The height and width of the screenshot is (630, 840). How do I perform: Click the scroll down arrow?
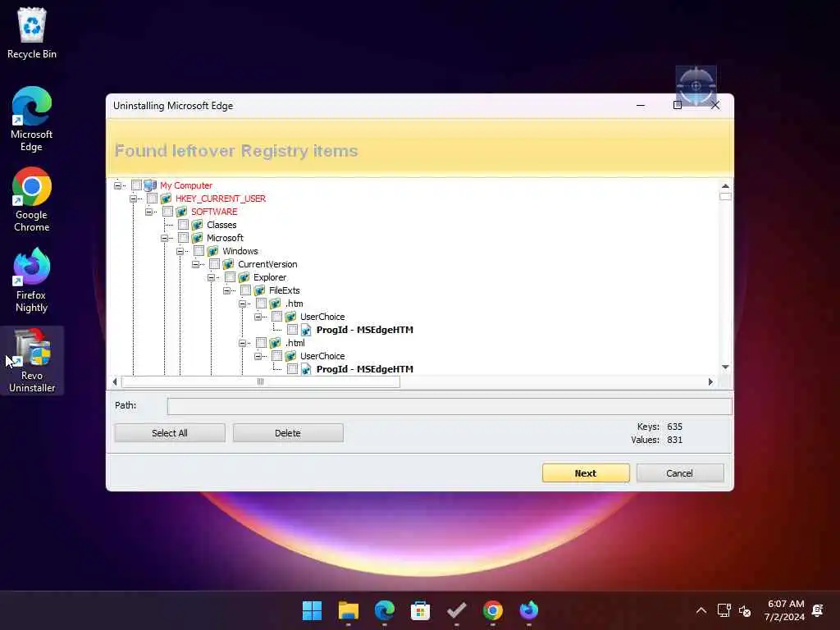pos(725,367)
